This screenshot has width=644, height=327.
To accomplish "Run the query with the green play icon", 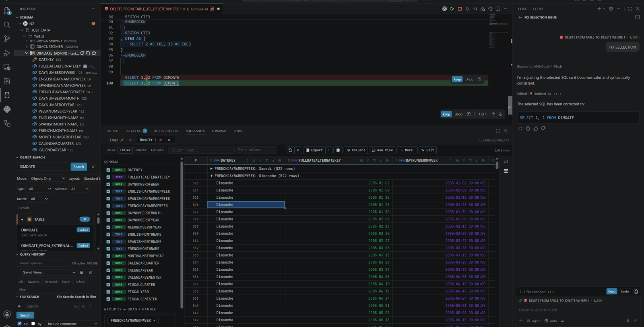I will (x=452, y=9).
